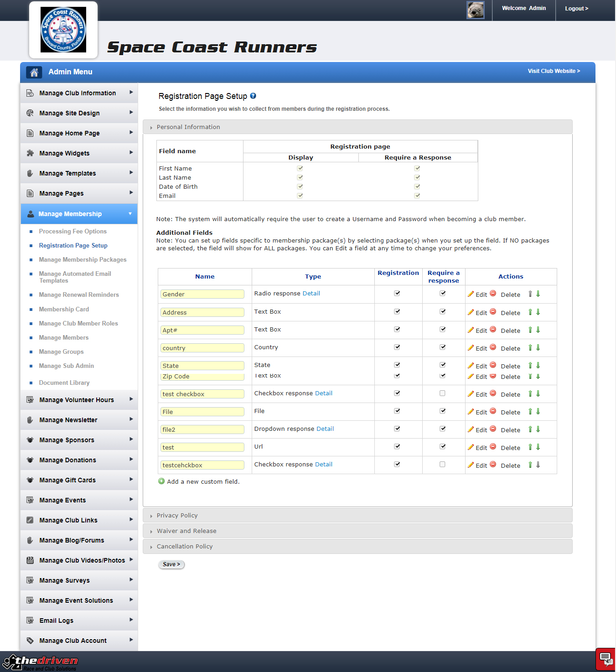Enable Require a response for test checkbox
Image resolution: width=616 pixels, height=672 pixels.
(442, 393)
